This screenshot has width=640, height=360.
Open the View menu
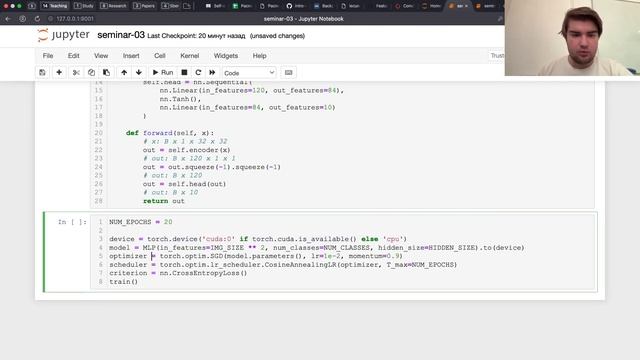point(101,56)
